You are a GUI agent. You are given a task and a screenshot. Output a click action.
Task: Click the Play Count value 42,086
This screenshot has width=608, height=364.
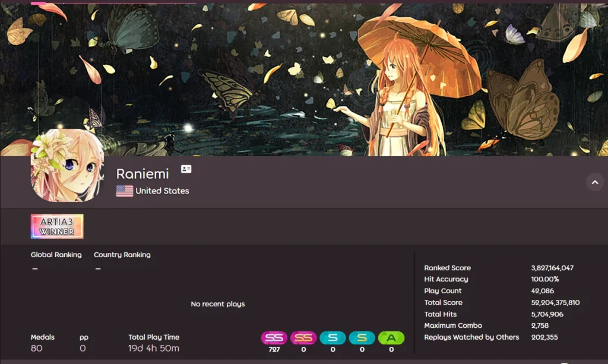pyautogui.click(x=543, y=291)
